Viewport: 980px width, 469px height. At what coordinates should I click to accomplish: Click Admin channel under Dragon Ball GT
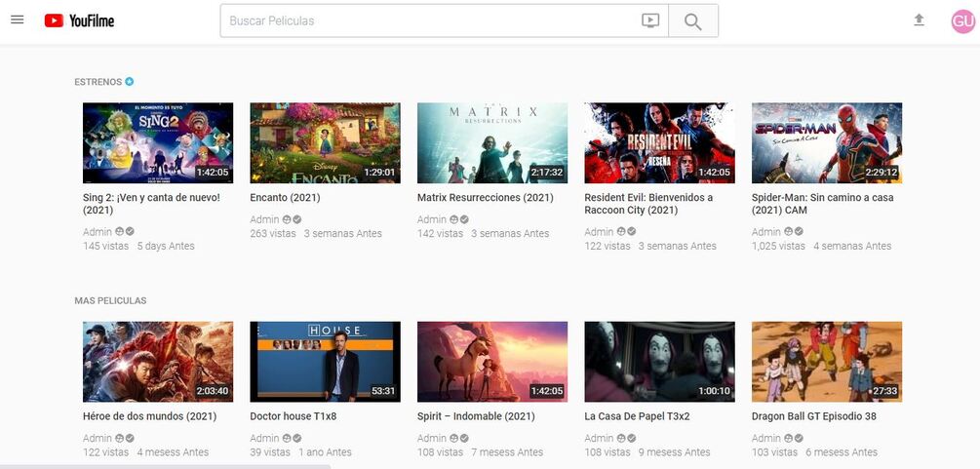[x=766, y=439]
